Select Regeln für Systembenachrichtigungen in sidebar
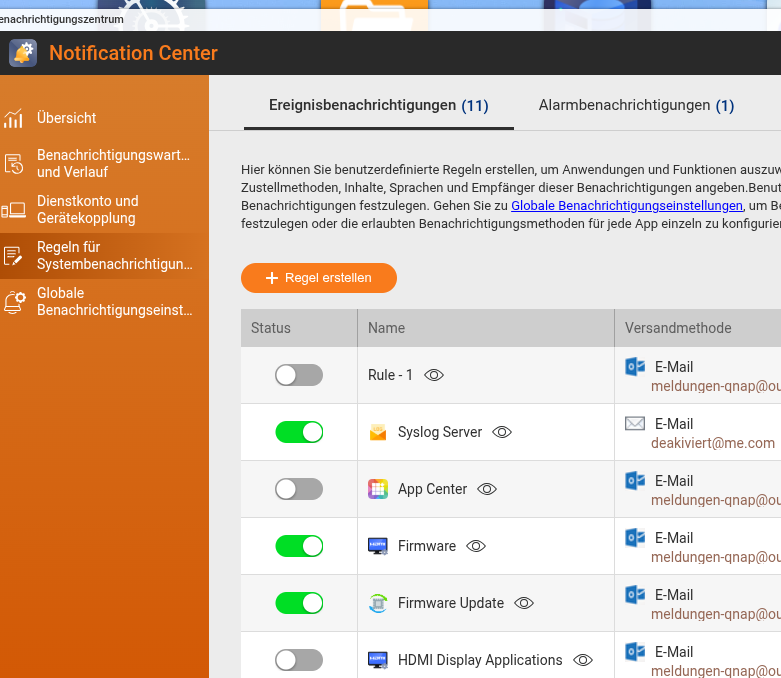The image size is (781, 678). coord(114,256)
